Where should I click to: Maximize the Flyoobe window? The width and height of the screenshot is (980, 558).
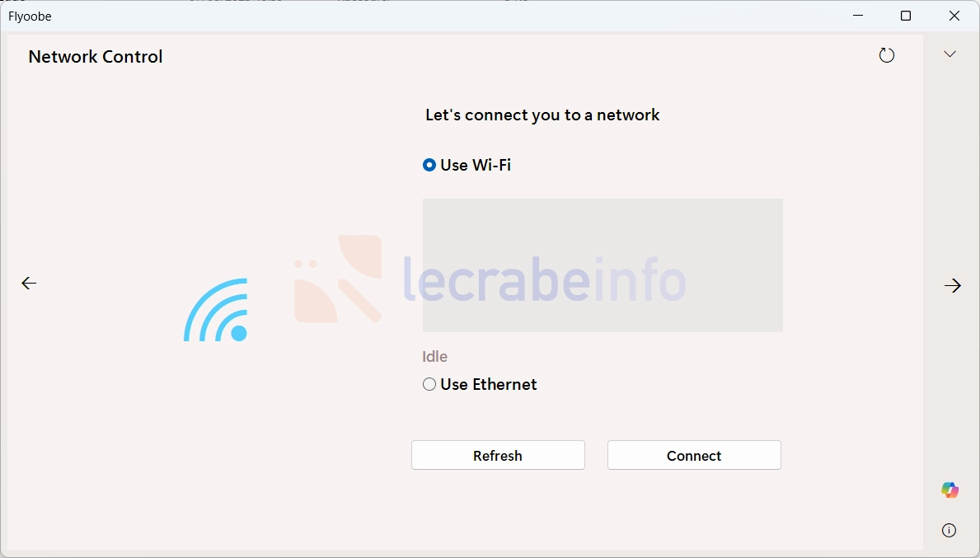[906, 16]
